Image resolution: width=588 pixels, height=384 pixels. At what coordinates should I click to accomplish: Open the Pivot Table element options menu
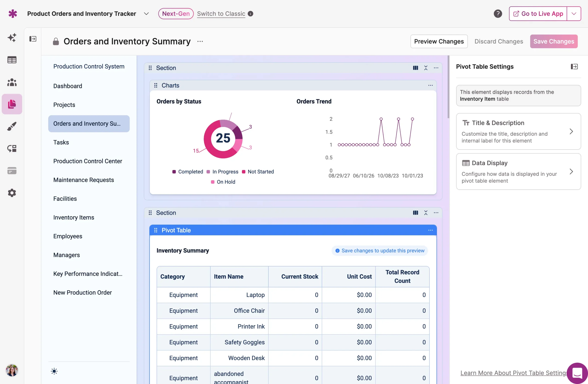tap(430, 230)
